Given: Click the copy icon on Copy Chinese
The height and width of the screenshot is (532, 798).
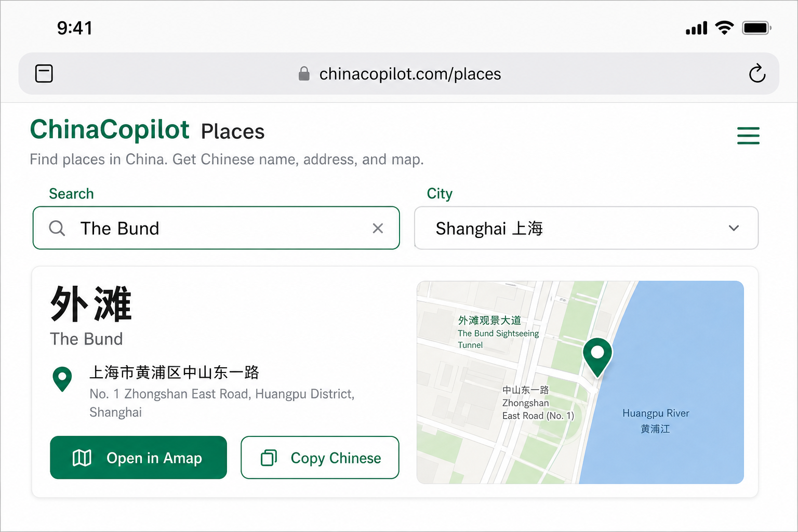Looking at the screenshot, I should (x=269, y=458).
